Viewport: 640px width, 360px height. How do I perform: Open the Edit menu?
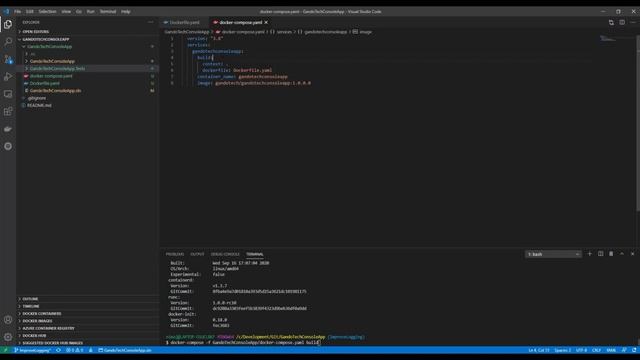(x=30, y=11)
